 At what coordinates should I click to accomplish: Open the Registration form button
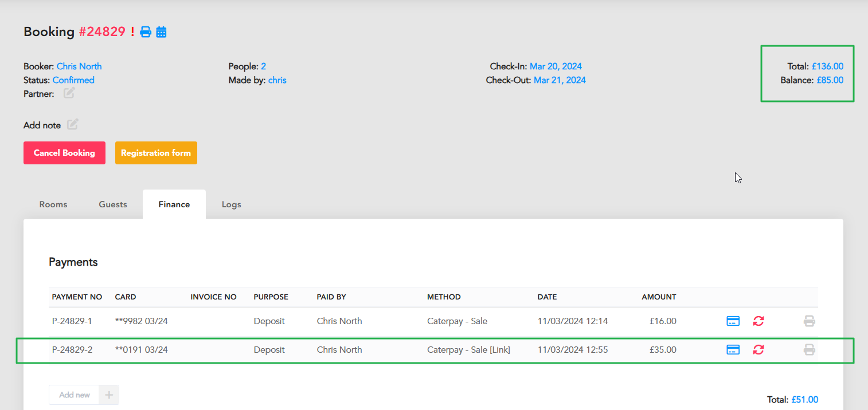[x=156, y=153]
